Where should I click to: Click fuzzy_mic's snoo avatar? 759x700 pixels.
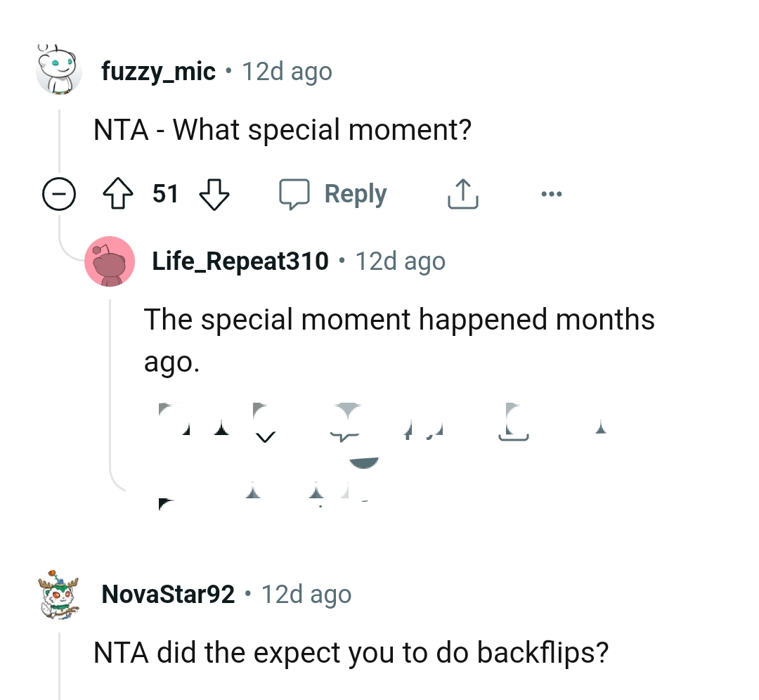pyautogui.click(x=60, y=70)
